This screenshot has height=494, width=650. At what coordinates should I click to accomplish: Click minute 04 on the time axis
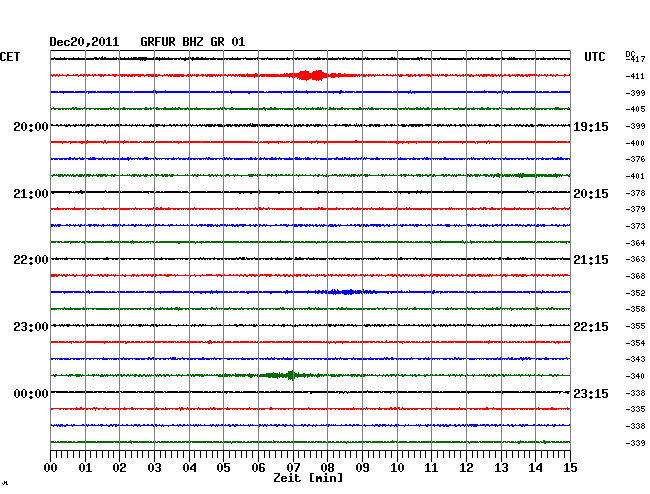point(189,468)
